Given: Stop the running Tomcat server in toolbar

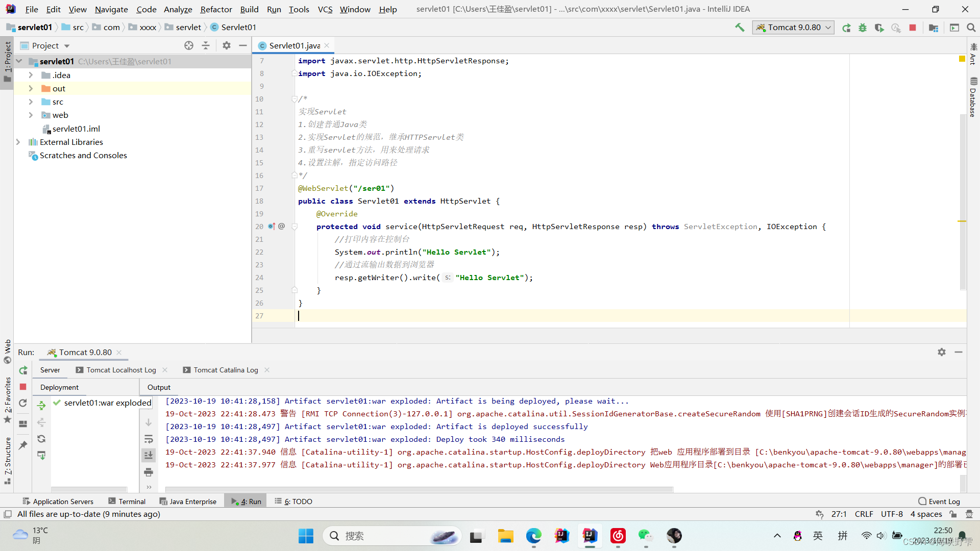Looking at the screenshot, I should pyautogui.click(x=913, y=28).
